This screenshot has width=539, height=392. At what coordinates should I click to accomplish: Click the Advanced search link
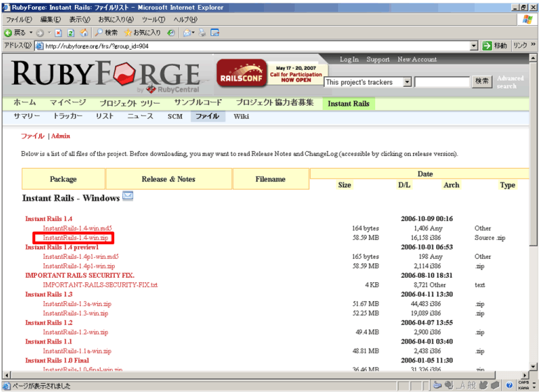[510, 82]
